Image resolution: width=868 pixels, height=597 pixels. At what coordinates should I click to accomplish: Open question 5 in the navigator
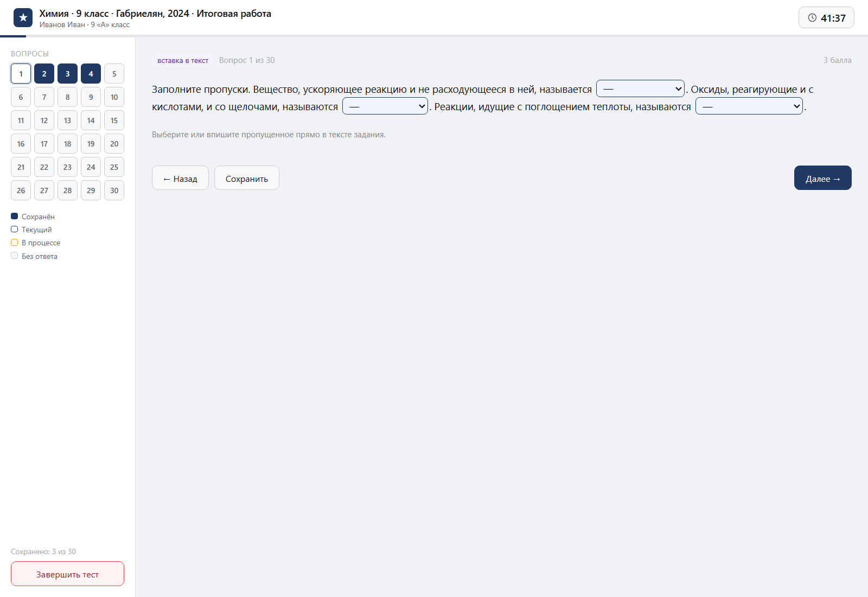click(114, 74)
